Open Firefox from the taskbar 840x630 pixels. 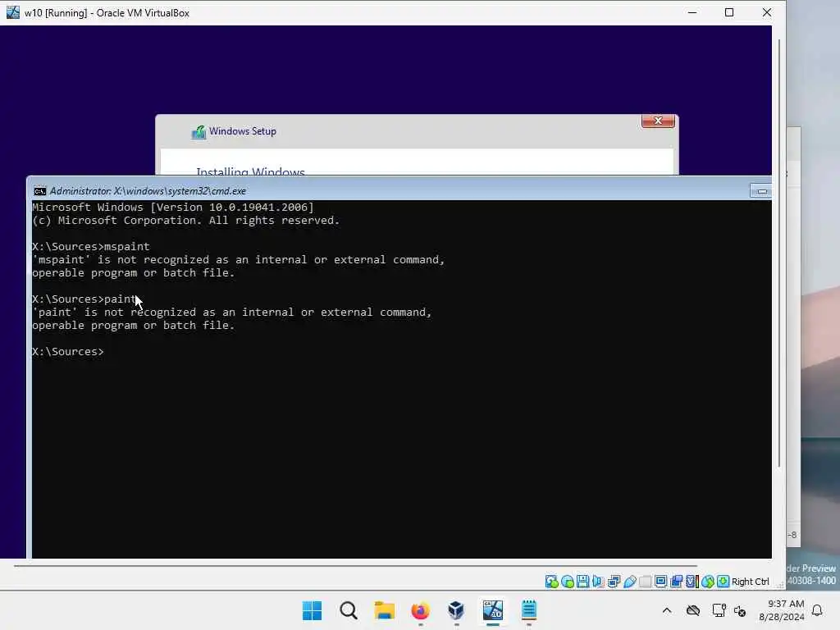click(421, 610)
